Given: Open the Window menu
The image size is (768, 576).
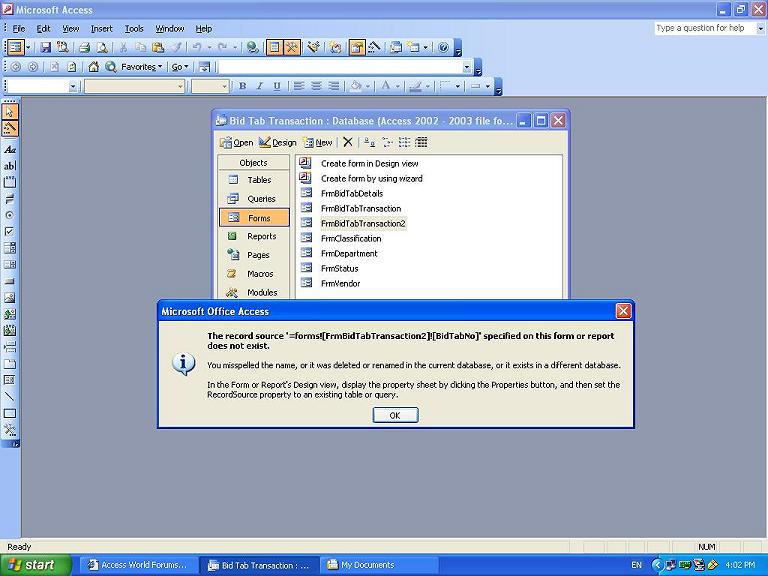Looking at the screenshot, I should pyautogui.click(x=169, y=28).
